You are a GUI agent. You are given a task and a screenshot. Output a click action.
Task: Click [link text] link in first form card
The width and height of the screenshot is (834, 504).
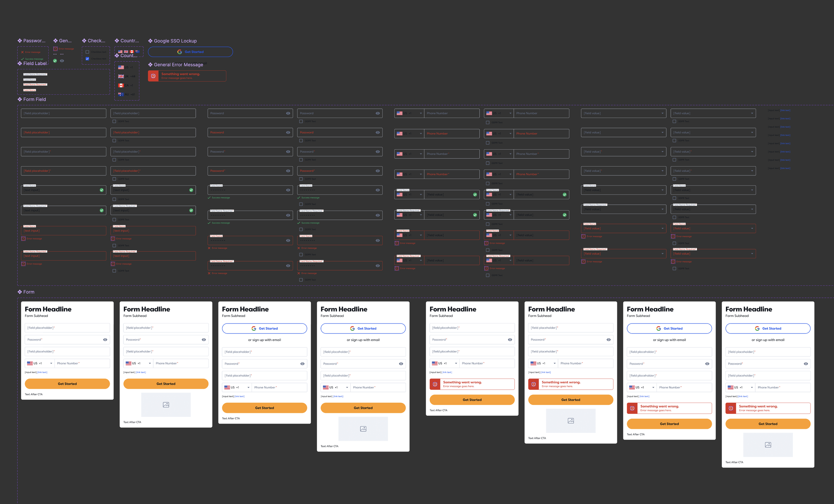pyautogui.click(x=42, y=372)
